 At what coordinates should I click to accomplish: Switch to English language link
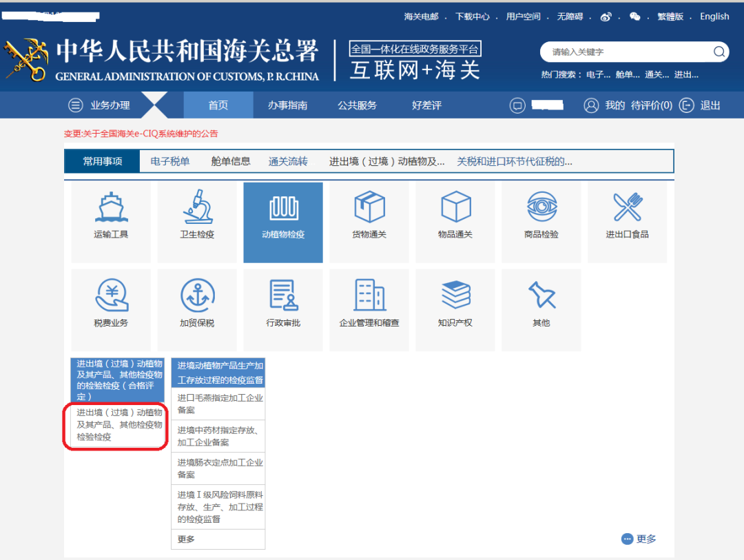pos(714,17)
